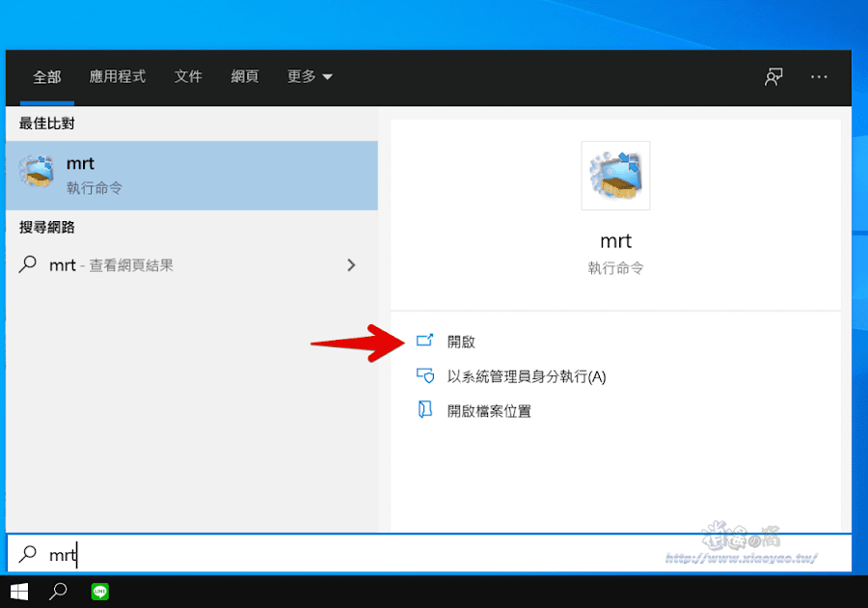Click the 以系統管理員身分執行 shield icon
Screen dimensions: 868x608
click(x=425, y=376)
